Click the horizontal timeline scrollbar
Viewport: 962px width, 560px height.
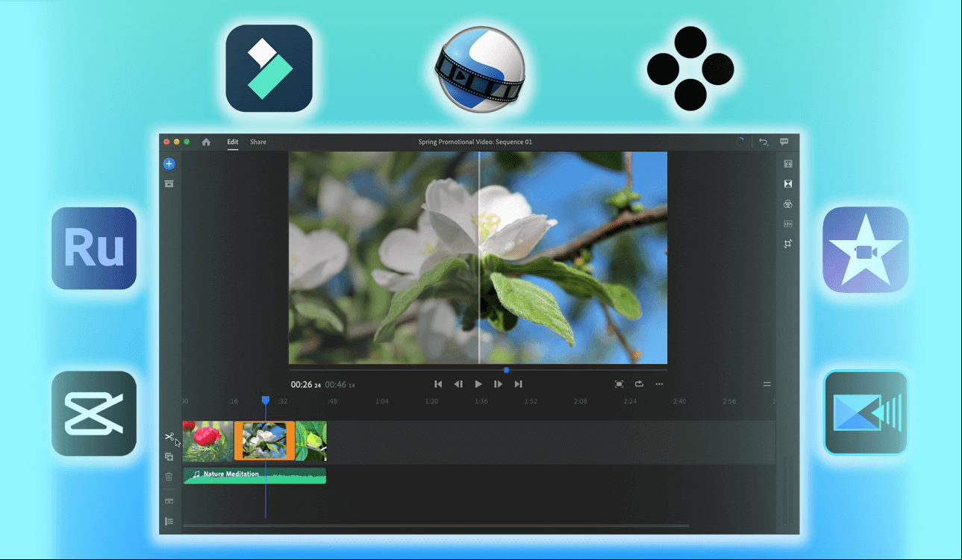436,526
